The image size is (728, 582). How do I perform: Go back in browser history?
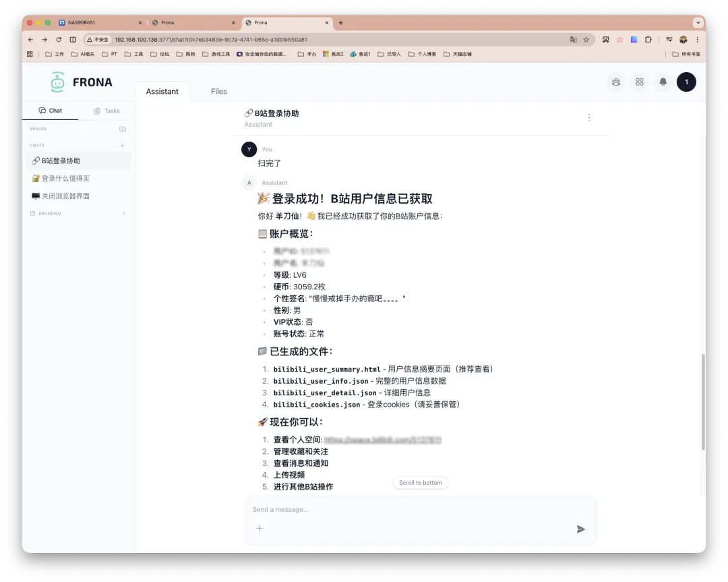pyautogui.click(x=30, y=40)
